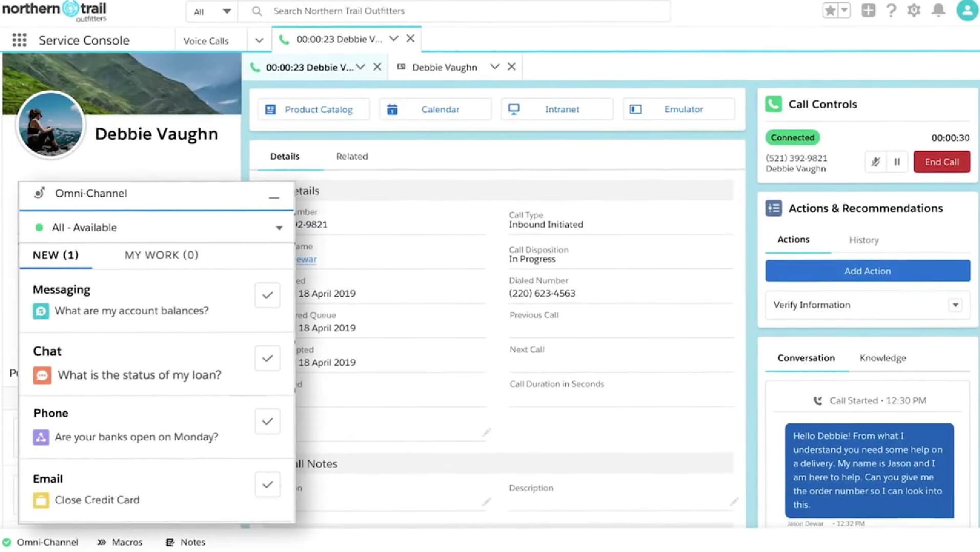Open the Calendar button
Image resolution: width=980 pixels, height=552 pixels.
[435, 109]
